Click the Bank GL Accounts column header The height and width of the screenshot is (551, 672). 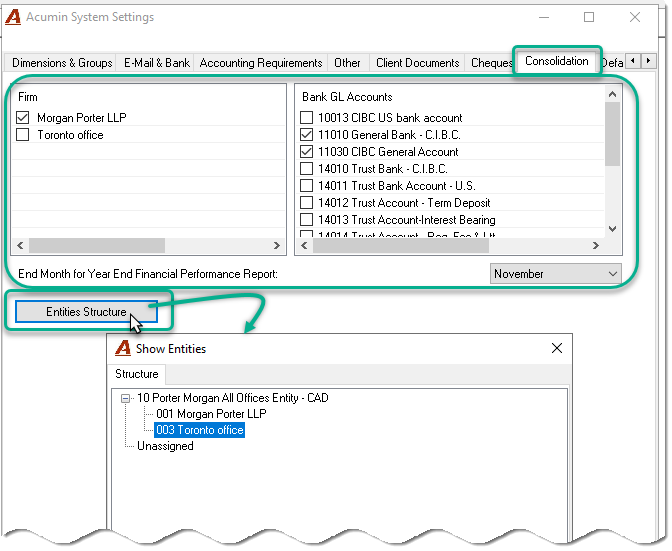[x=347, y=97]
